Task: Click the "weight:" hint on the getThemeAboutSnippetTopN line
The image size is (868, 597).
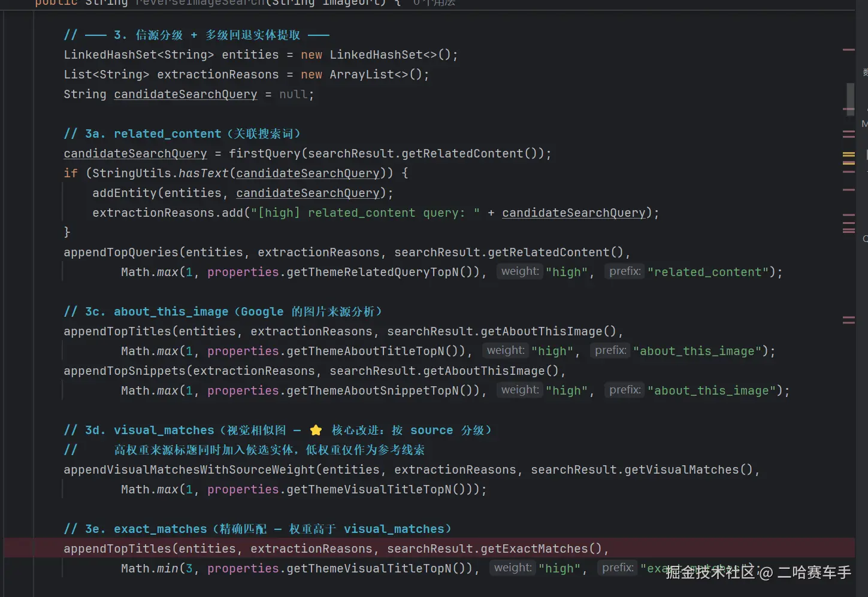Action: point(520,390)
